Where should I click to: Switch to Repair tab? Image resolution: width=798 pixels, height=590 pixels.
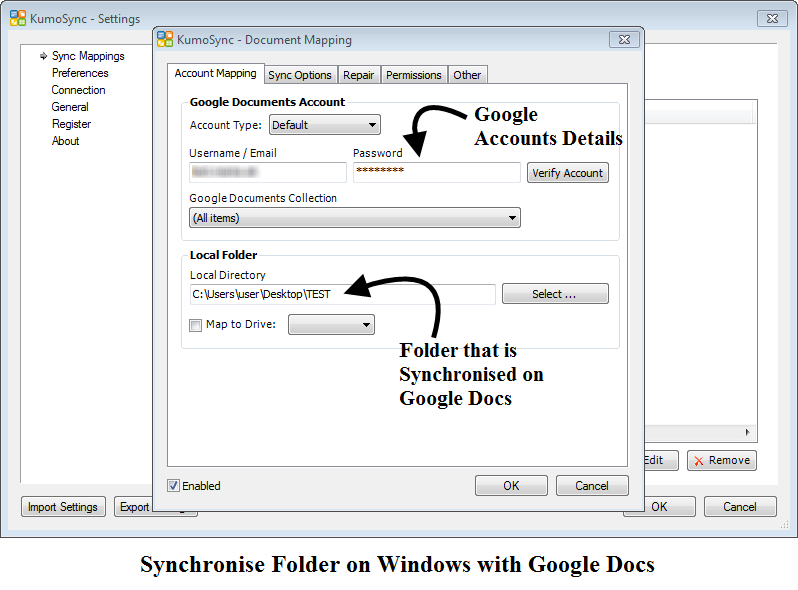(358, 75)
